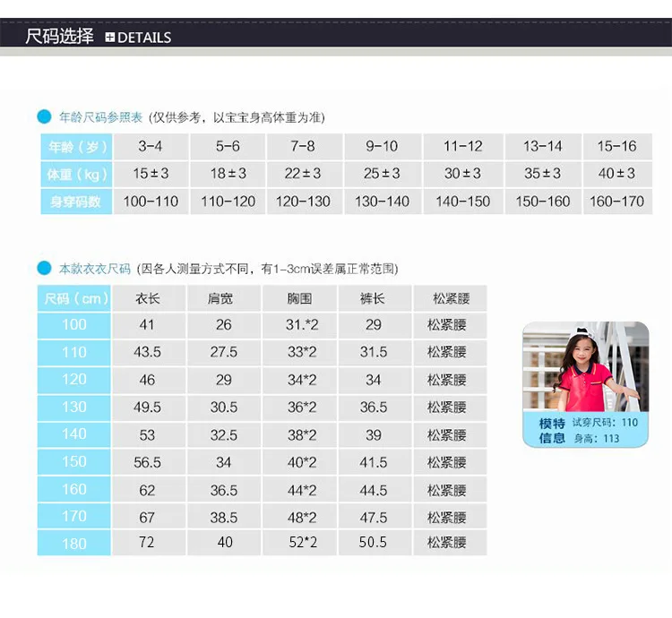Click the 尺码（cm） column header
672x618 pixels.
click(74, 298)
